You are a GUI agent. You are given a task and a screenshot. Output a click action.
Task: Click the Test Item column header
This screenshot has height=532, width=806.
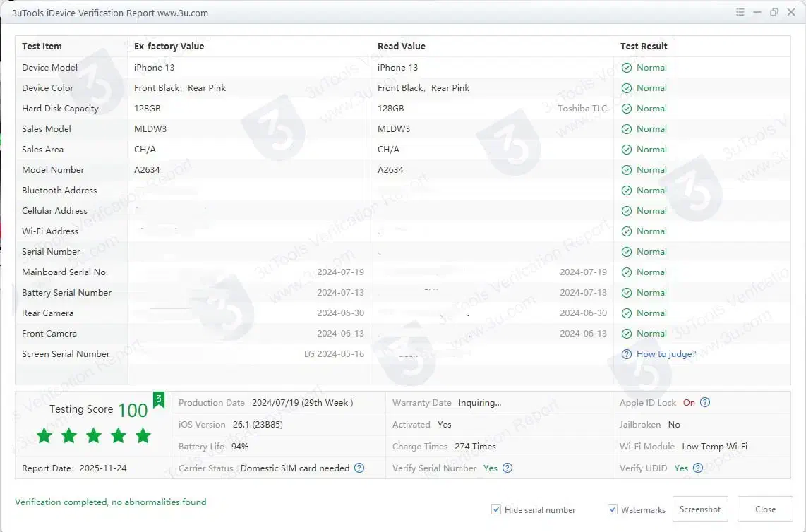point(42,47)
